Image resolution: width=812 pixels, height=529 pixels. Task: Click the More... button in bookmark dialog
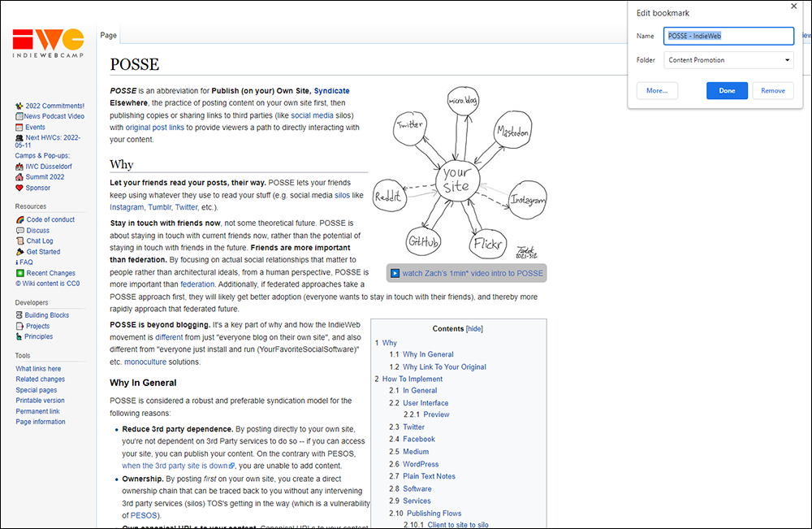click(x=657, y=91)
